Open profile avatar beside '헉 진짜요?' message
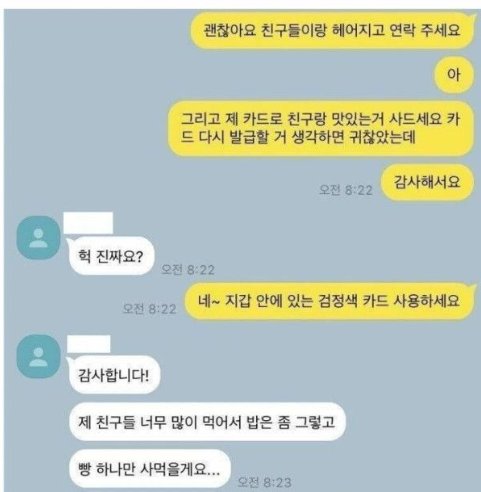The height and width of the screenshot is (492, 481). [39, 237]
